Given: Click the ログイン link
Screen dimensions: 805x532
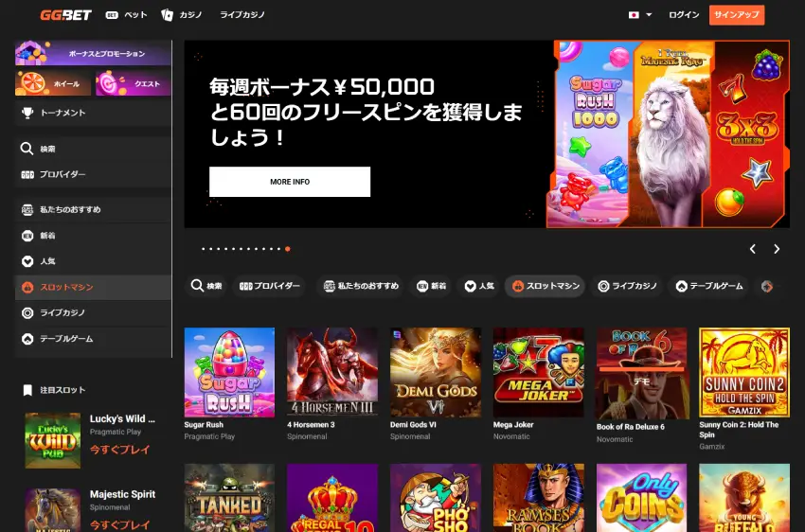Looking at the screenshot, I should tap(684, 15).
